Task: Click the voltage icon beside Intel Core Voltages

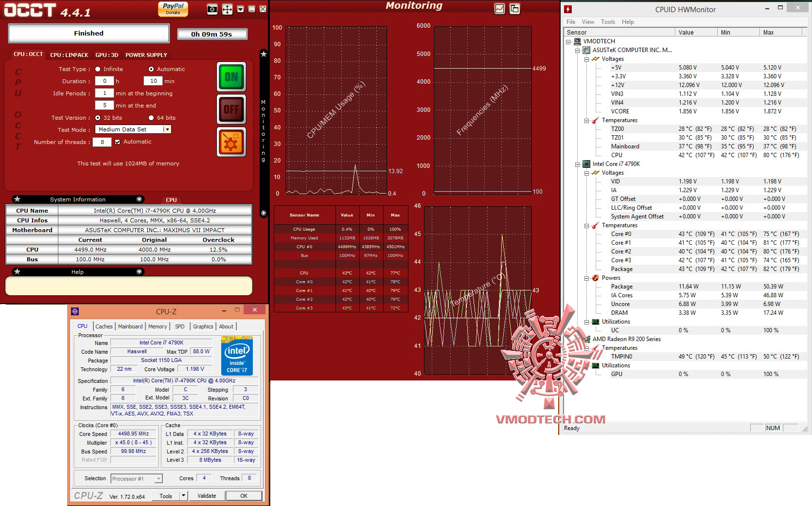Action: click(596, 173)
